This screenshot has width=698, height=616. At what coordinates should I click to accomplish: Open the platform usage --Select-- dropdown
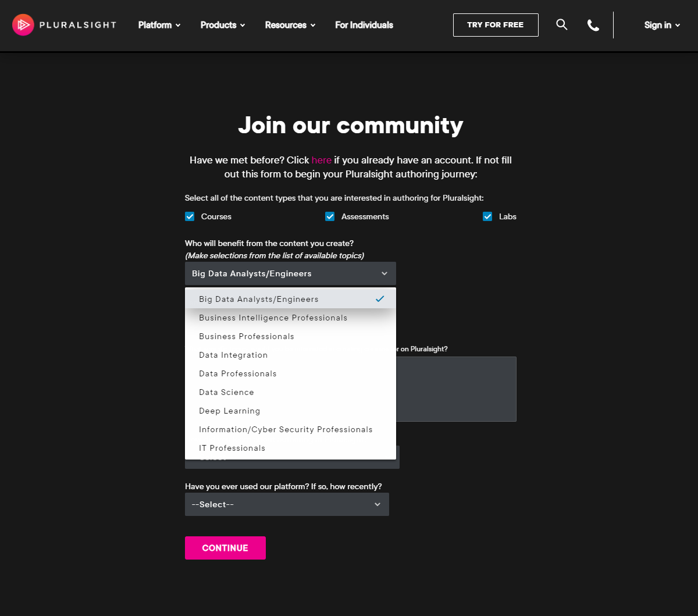click(287, 504)
